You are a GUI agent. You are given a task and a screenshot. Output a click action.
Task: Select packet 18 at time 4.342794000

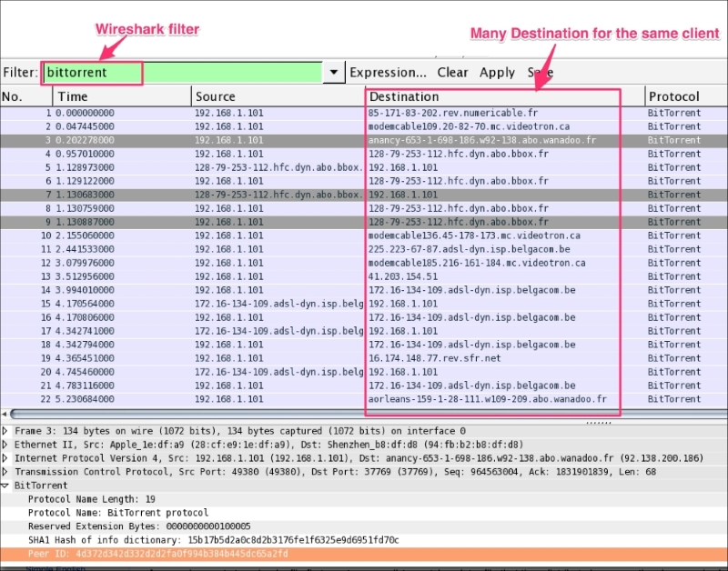364,345
